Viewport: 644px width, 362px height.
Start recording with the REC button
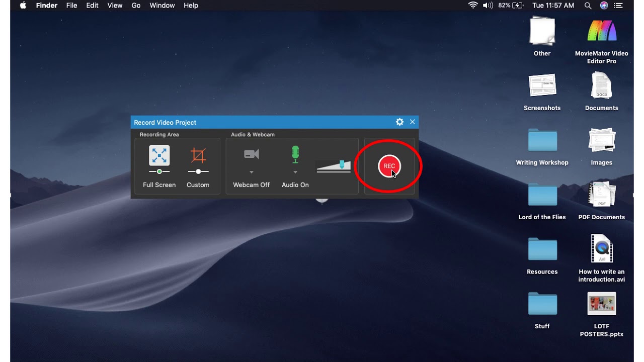pos(389,166)
